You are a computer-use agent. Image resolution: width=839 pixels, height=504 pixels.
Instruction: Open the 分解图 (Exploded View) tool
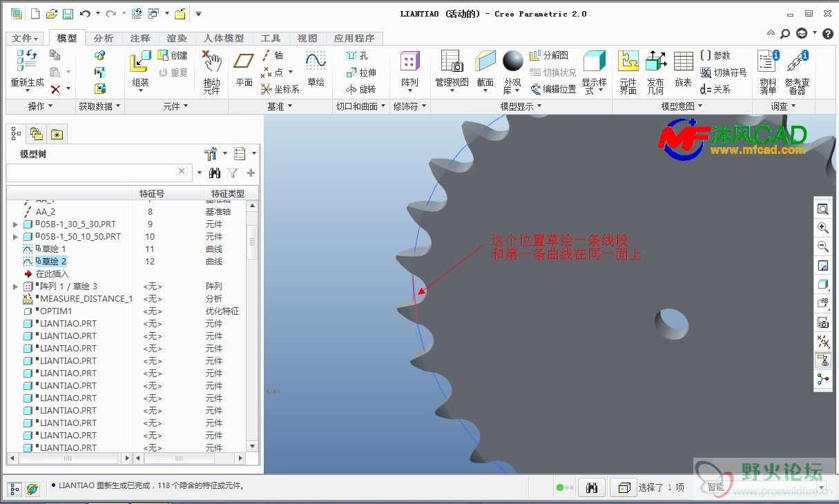coord(549,55)
